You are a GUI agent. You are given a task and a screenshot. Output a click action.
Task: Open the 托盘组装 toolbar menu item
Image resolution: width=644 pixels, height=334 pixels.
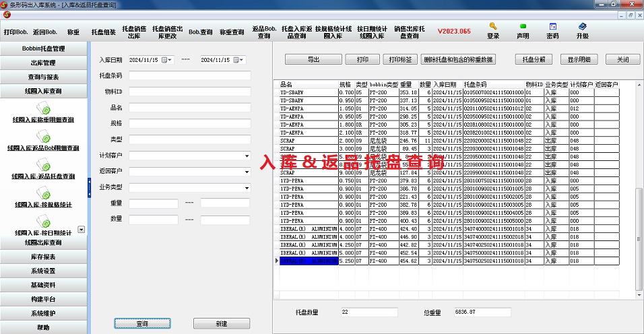[x=103, y=32]
